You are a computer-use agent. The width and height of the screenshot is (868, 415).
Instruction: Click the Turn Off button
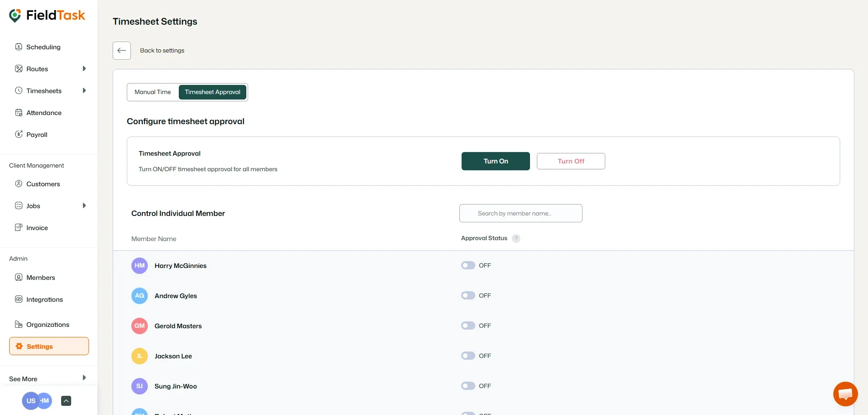coord(571,161)
